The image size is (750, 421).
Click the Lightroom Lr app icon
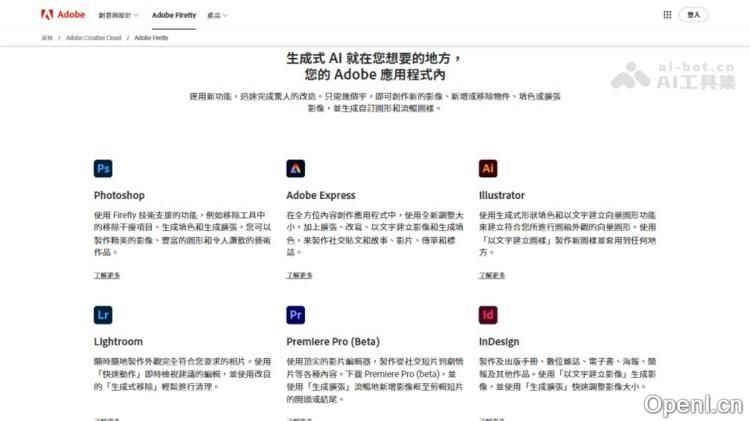[x=103, y=315]
